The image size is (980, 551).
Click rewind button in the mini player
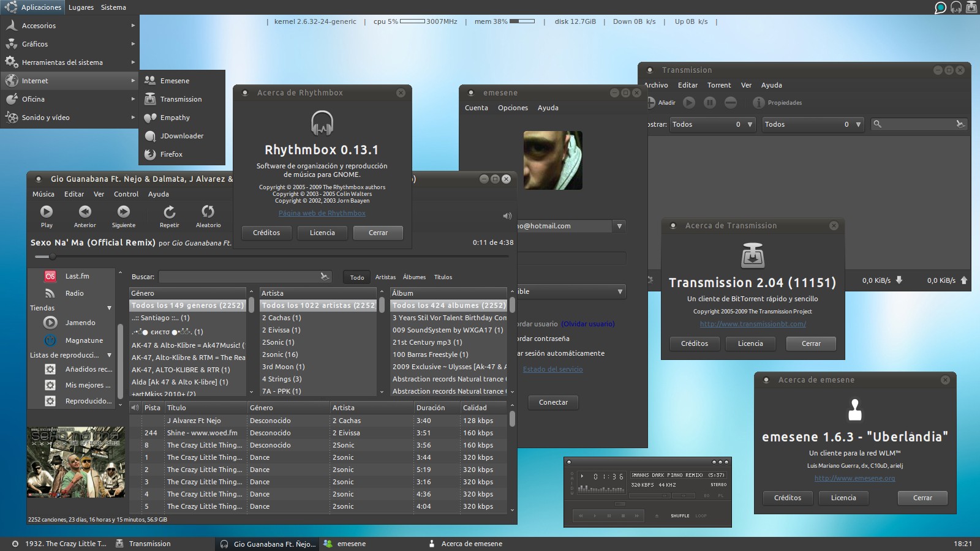tap(581, 515)
